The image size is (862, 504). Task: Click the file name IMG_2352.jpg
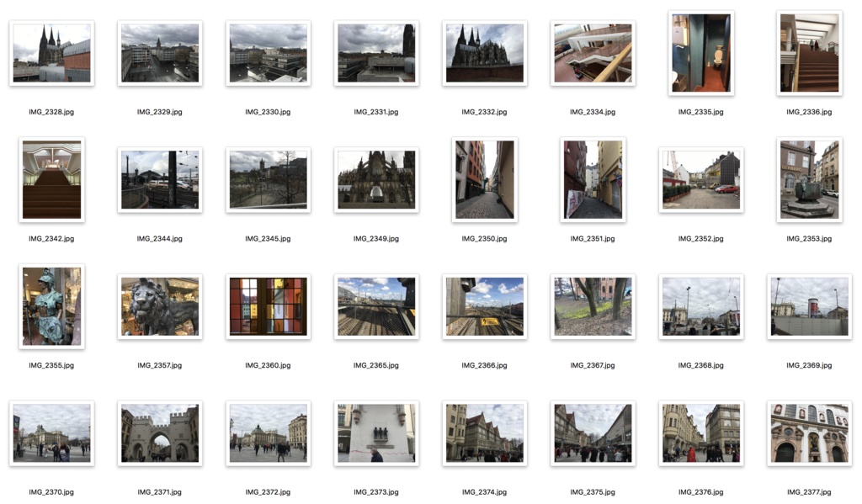click(701, 239)
